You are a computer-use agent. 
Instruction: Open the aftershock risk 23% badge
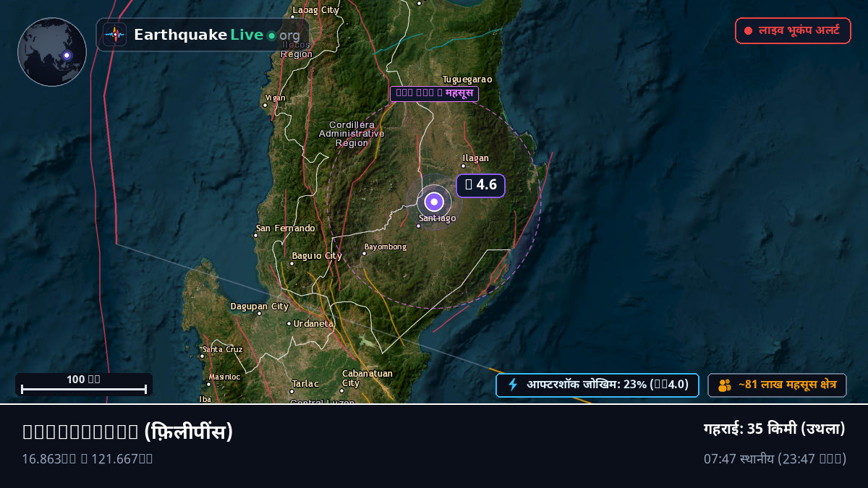[x=597, y=385]
